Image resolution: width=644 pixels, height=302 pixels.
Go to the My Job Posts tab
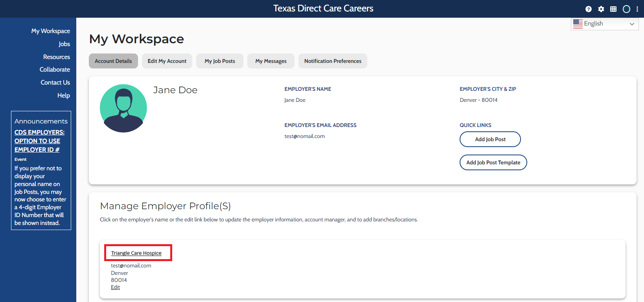[x=220, y=61]
